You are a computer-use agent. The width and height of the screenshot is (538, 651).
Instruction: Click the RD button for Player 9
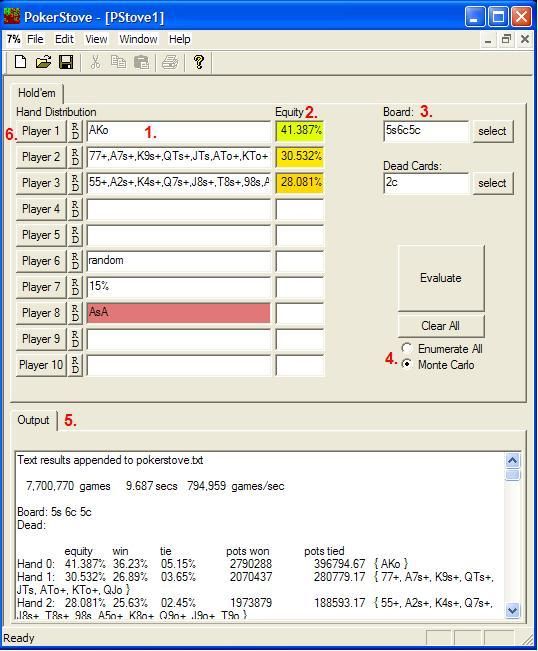point(75,339)
